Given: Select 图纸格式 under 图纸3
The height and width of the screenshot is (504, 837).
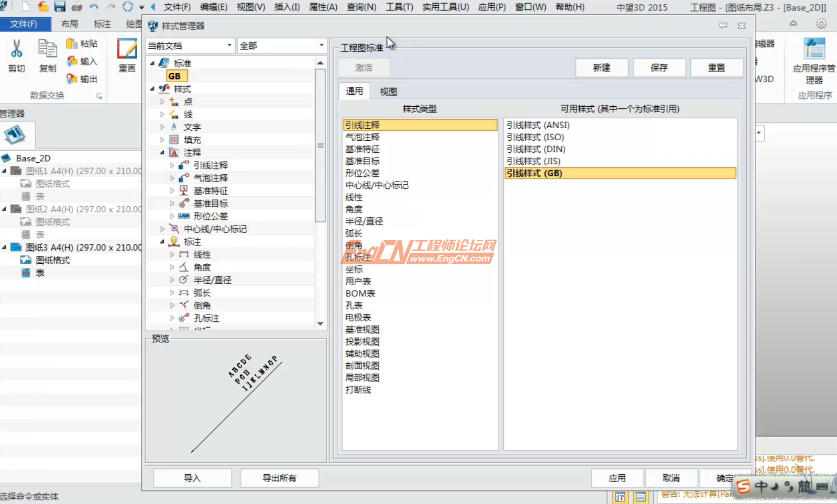Looking at the screenshot, I should (52, 260).
